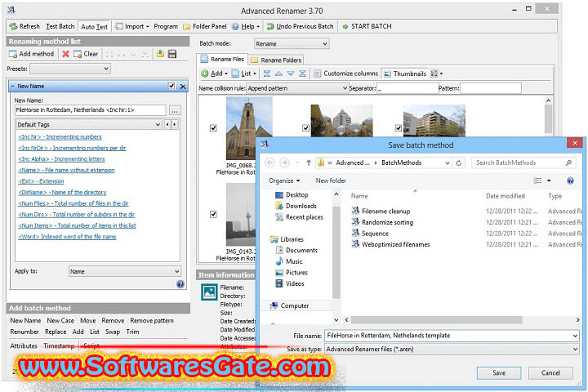Open Name collision rule dropdown
This screenshot has width=588, height=392.
297,88
